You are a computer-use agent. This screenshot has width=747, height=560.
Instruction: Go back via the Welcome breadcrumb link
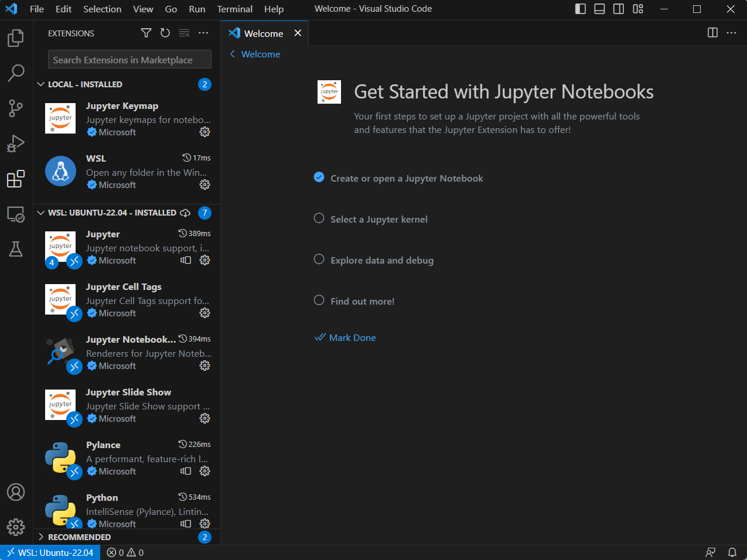coord(260,54)
